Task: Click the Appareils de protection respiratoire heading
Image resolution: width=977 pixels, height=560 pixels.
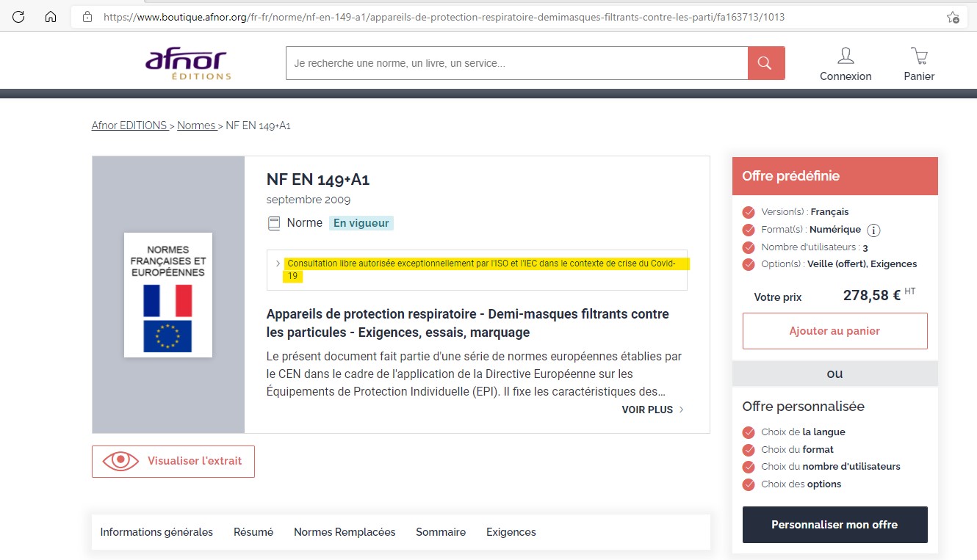Action: click(x=468, y=323)
